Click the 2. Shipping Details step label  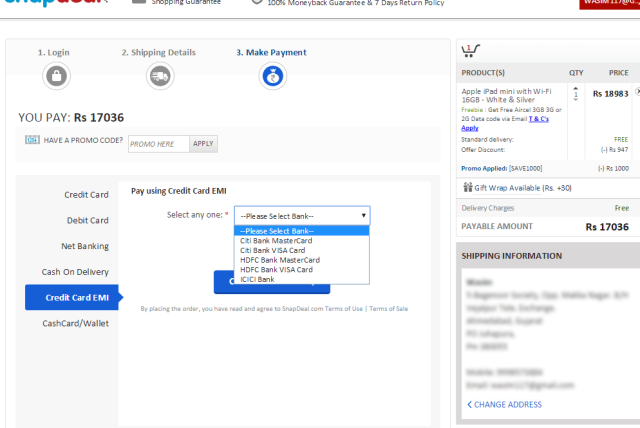coord(158,52)
